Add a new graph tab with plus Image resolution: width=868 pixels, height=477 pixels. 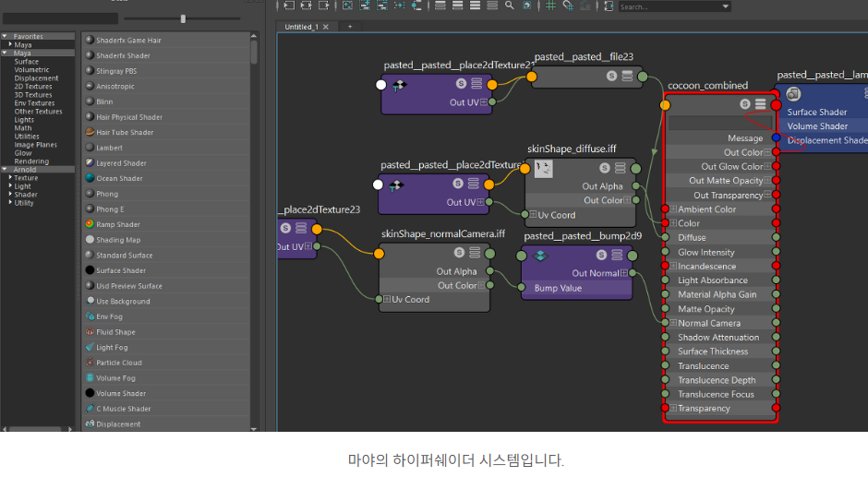[x=350, y=27]
